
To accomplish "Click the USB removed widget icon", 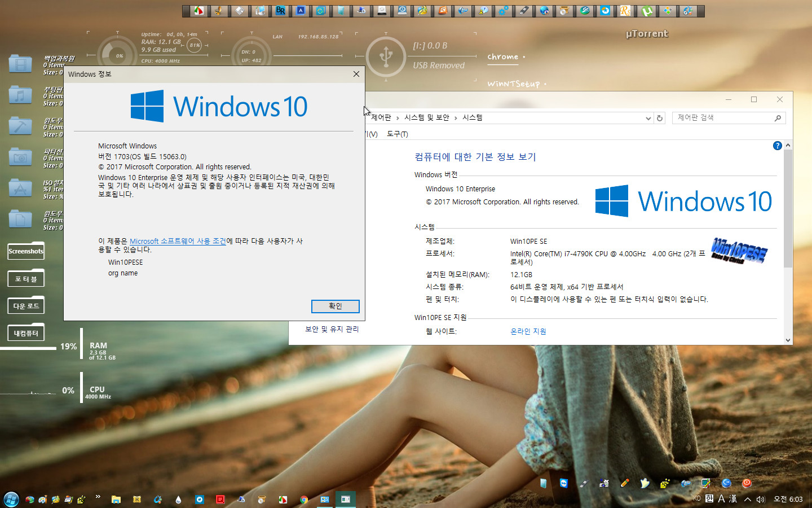I will pyautogui.click(x=386, y=56).
